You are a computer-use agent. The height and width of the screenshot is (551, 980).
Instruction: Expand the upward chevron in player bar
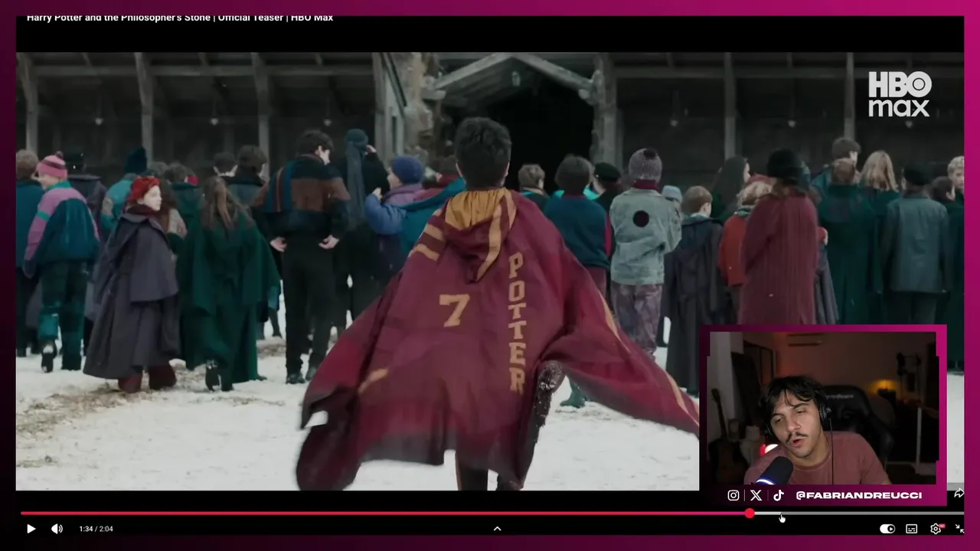497,529
